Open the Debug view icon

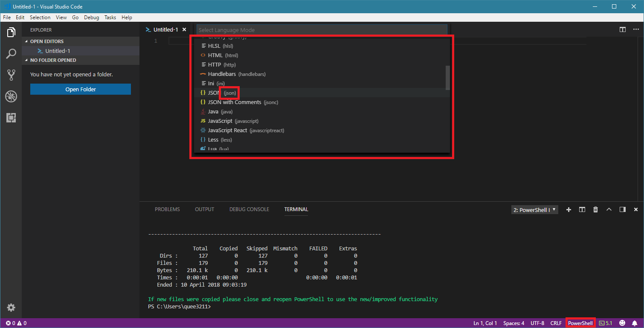click(11, 96)
